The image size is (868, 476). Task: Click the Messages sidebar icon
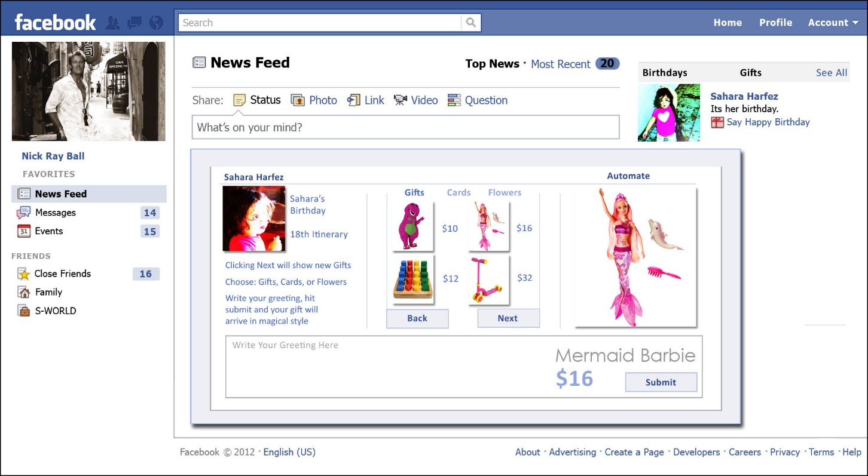pyautogui.click(x=24, y=213)
